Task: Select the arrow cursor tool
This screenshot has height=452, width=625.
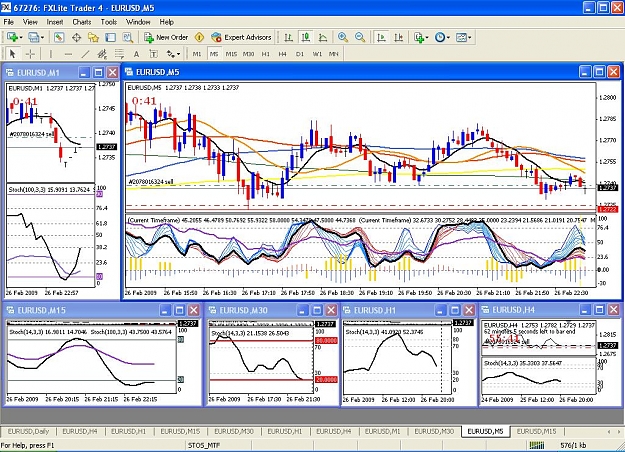Action: pos(12,54)
